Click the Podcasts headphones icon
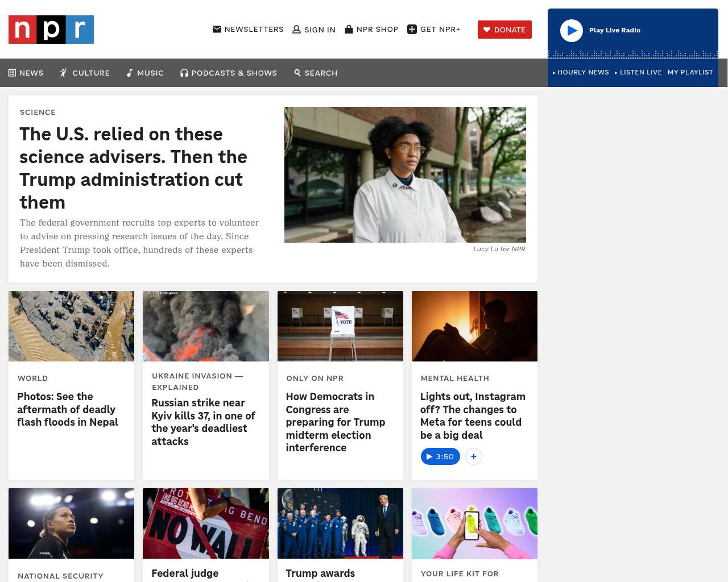 (x=184, y=73)
